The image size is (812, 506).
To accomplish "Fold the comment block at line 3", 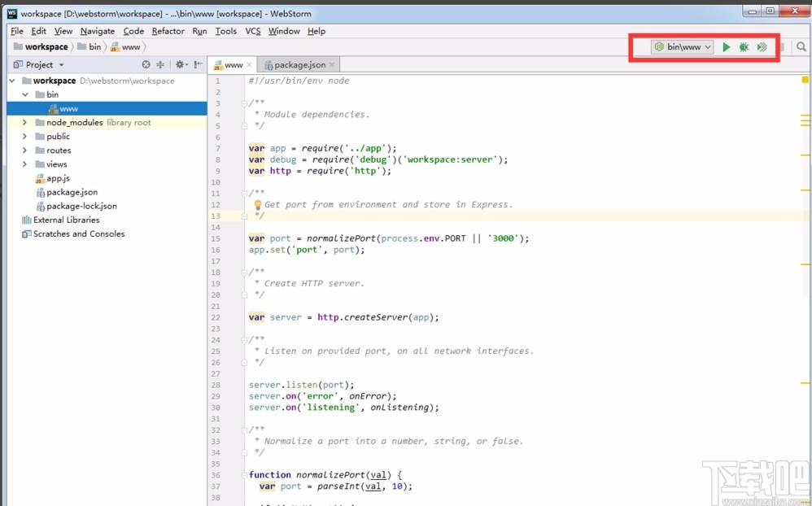I will coord(244,103).
